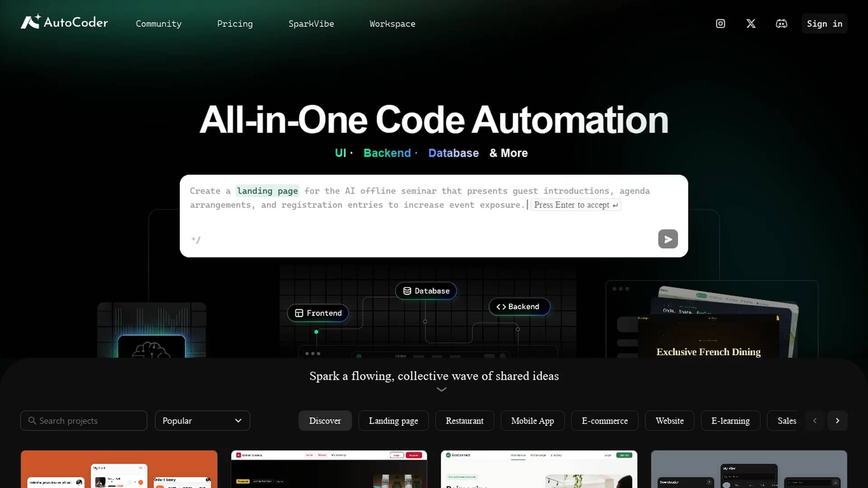Click the UI label in subtitle
Image resolution: width=868 pixels, height=488 pixels.
click(340, 153)
